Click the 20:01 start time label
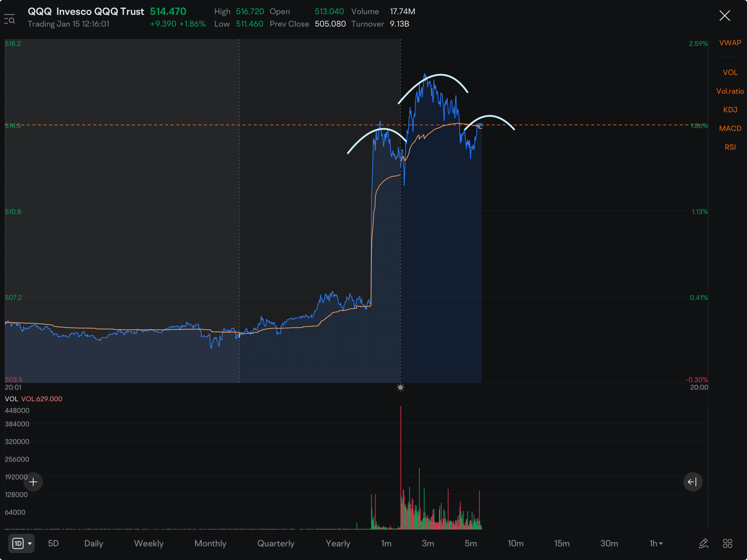The height and width of the screenshot is (560, 747). tap(13, 388)
